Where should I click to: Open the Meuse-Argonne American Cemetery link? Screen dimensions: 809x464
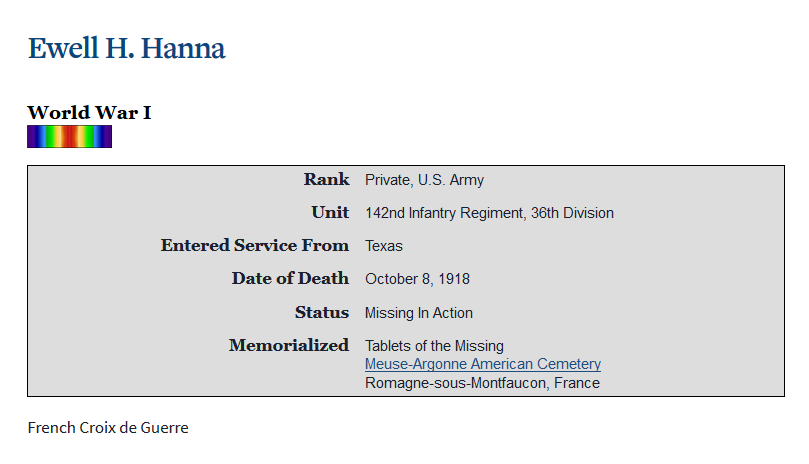pos(482,364)
